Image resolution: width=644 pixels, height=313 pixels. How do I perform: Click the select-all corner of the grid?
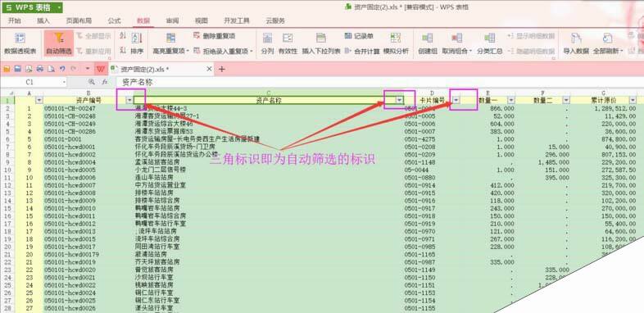(x=7, y=93)
